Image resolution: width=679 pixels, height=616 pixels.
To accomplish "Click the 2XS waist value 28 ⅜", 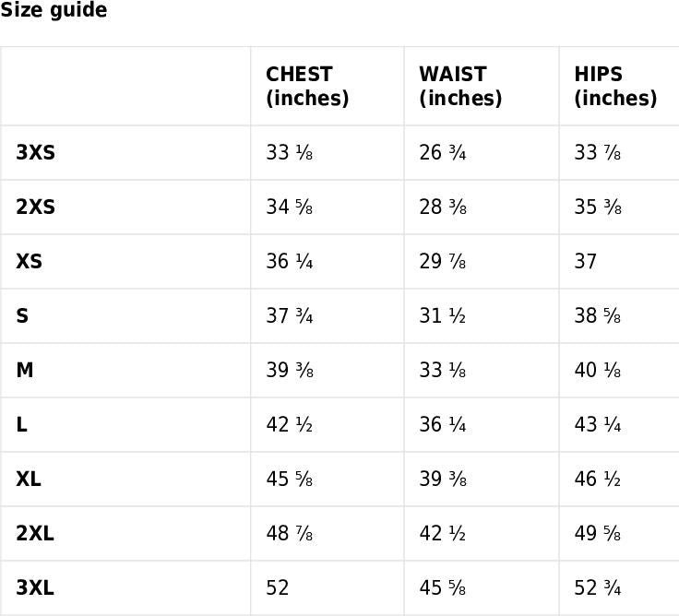I will point(442,207).
